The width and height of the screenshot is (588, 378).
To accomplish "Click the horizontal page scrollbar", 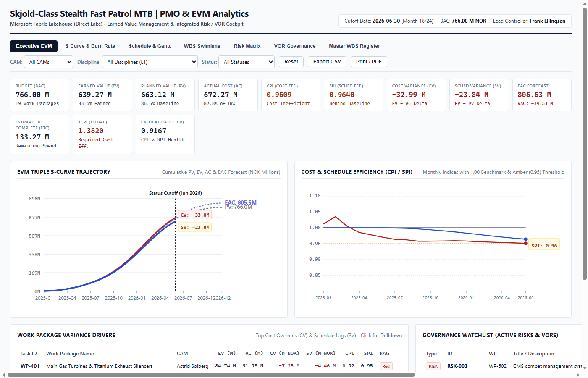I will tap(211, 375).
